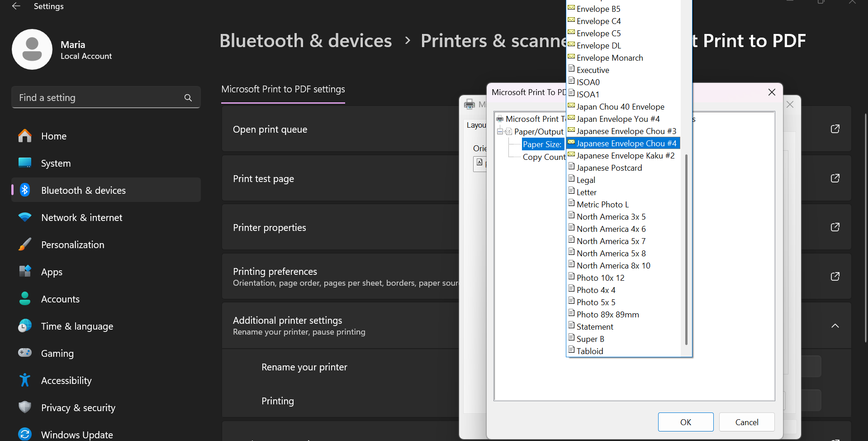Click Printers & scanners breadcrumb
The image size is (868, 441).
click(x=493, y=41)
